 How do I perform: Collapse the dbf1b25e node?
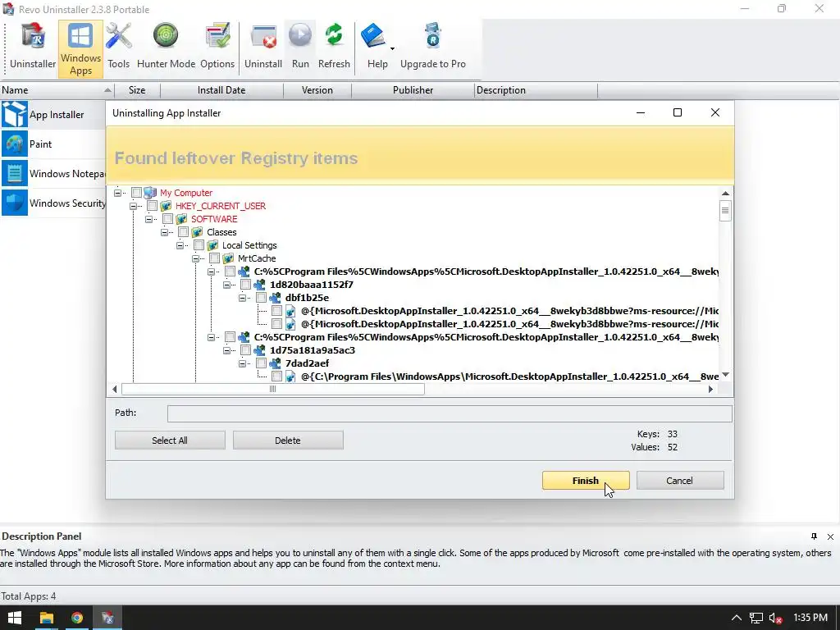(x=242, y=298)
